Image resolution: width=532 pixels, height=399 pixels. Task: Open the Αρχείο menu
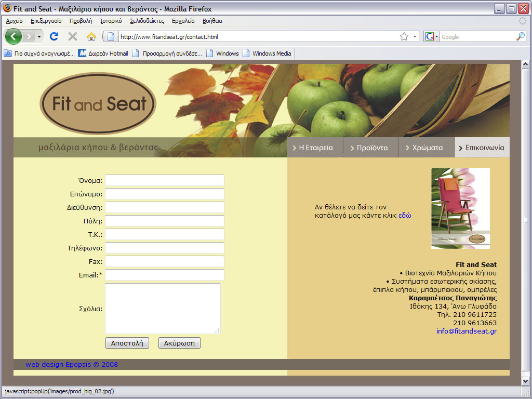14,21
